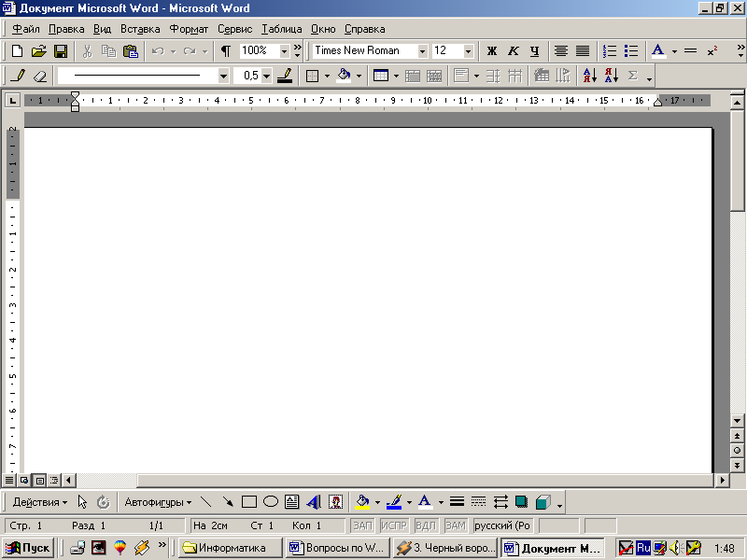Click the Save document icon
This screenshot has height=560, width=747.
click(x=61, y=51)
